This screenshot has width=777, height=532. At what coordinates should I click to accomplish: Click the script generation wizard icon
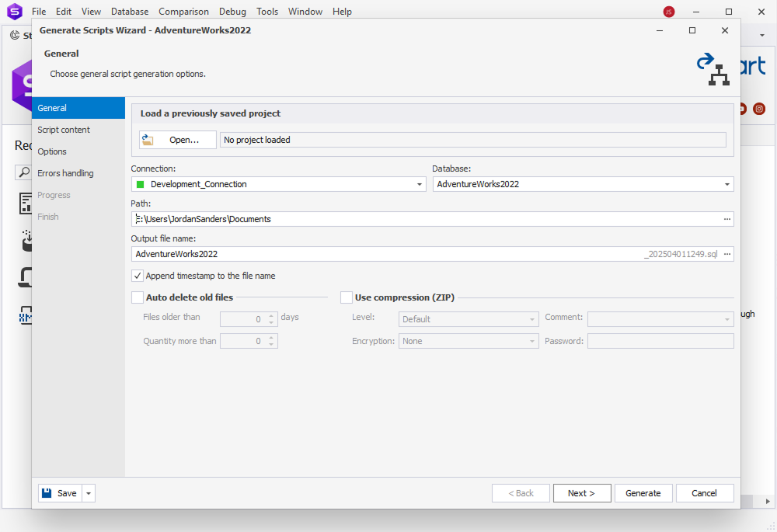[x=713, y=70]
